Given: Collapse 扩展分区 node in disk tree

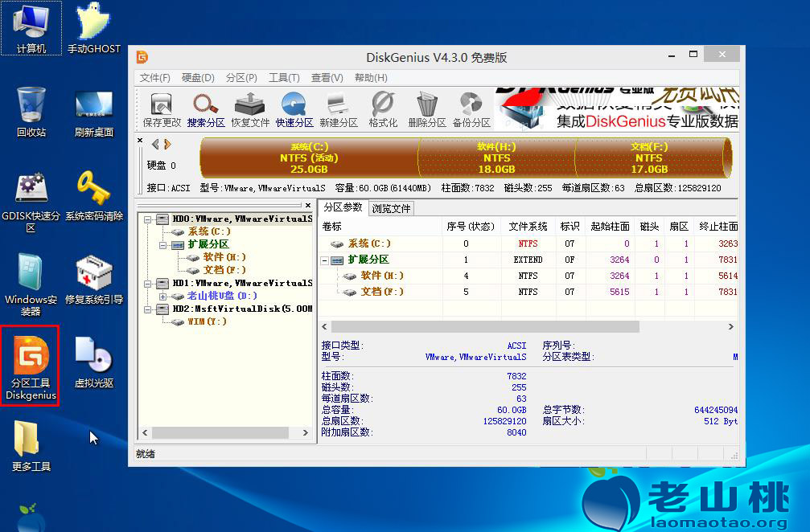Looking at the screenshot, I should 162,245.
